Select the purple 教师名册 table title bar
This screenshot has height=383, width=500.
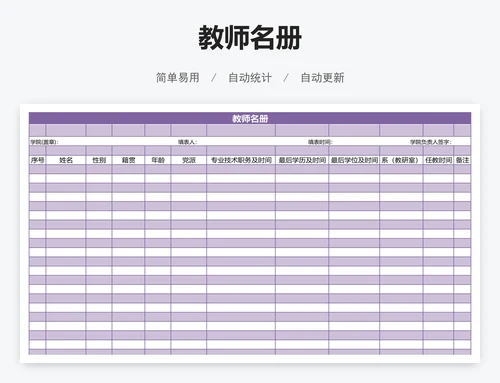coord(250,118)
